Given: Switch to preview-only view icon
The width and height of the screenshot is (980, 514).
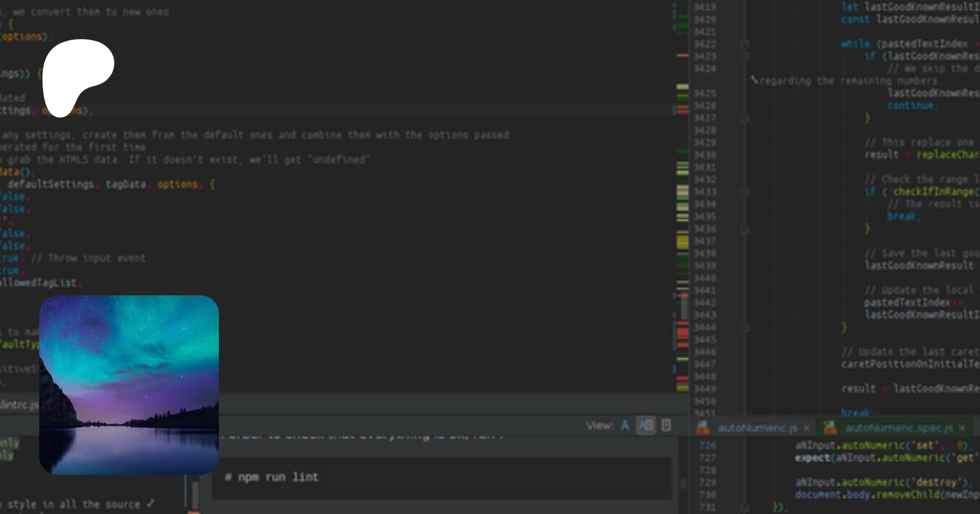Looking at the screenshot, I should tap(666, 425).
